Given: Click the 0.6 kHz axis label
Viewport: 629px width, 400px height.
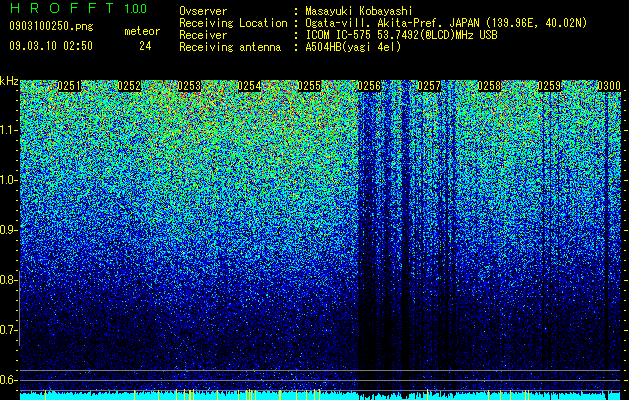Looking at the screenshot, I should [x=9, y=380].
